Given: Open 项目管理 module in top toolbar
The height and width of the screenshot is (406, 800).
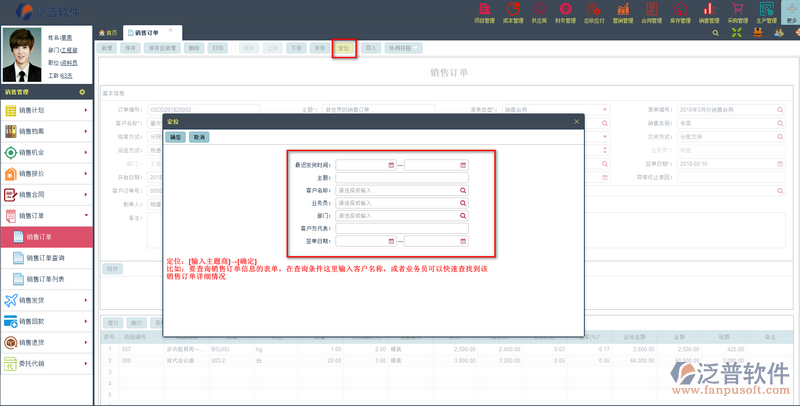Looking at the screenshot, I should [x=484, y=13].
